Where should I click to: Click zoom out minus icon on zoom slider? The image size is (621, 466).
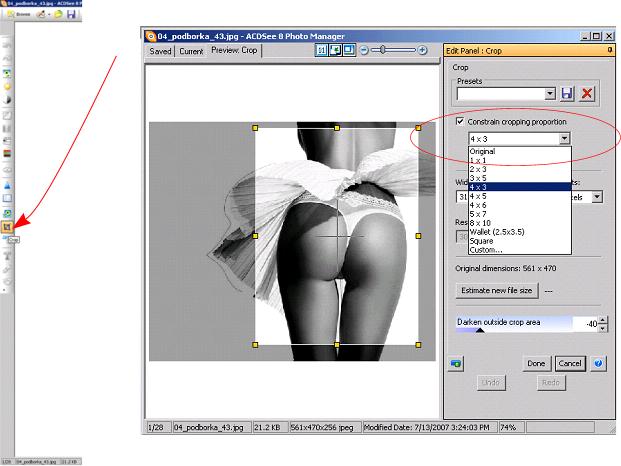pos(362,50)
